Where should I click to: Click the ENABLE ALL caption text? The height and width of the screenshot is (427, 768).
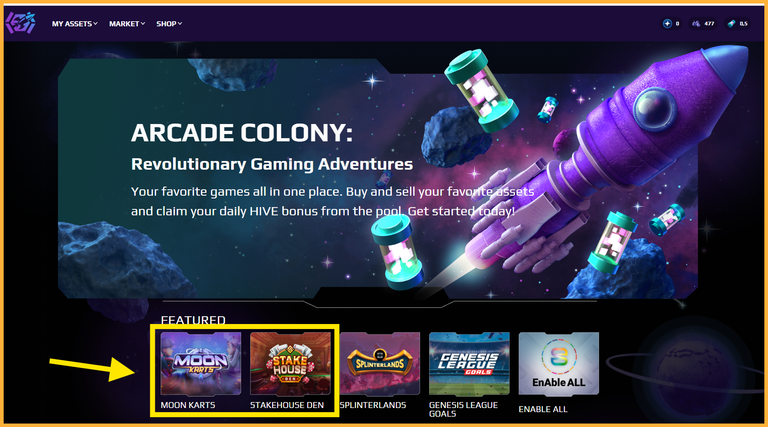(x=543, y=409)
